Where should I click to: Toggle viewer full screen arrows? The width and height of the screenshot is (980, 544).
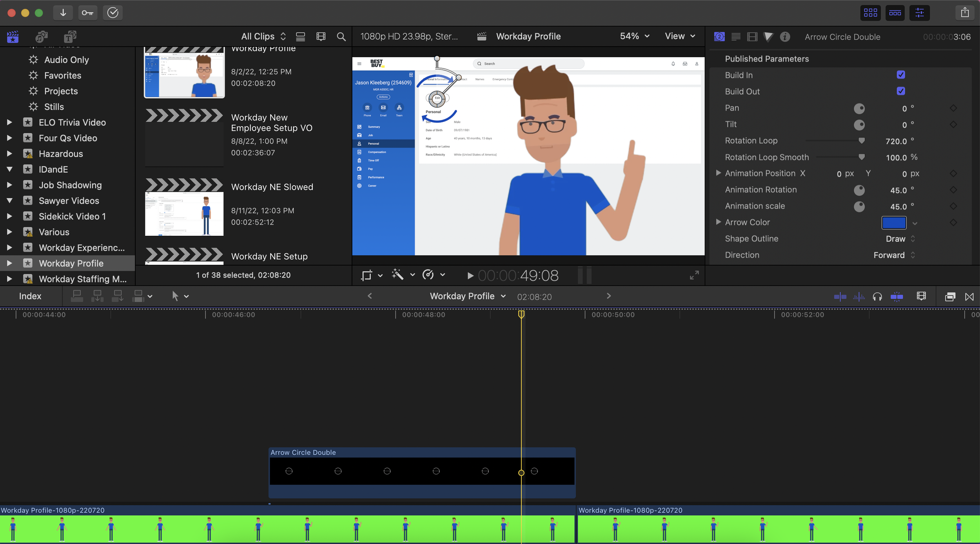pyautogui.click(x=694, y=275)
